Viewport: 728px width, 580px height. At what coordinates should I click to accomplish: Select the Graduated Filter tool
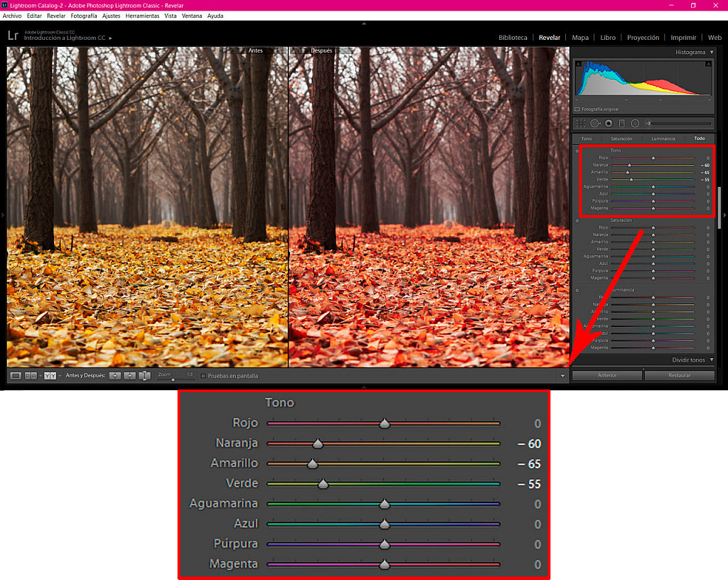pyautogui.click(x=622, y=123)
